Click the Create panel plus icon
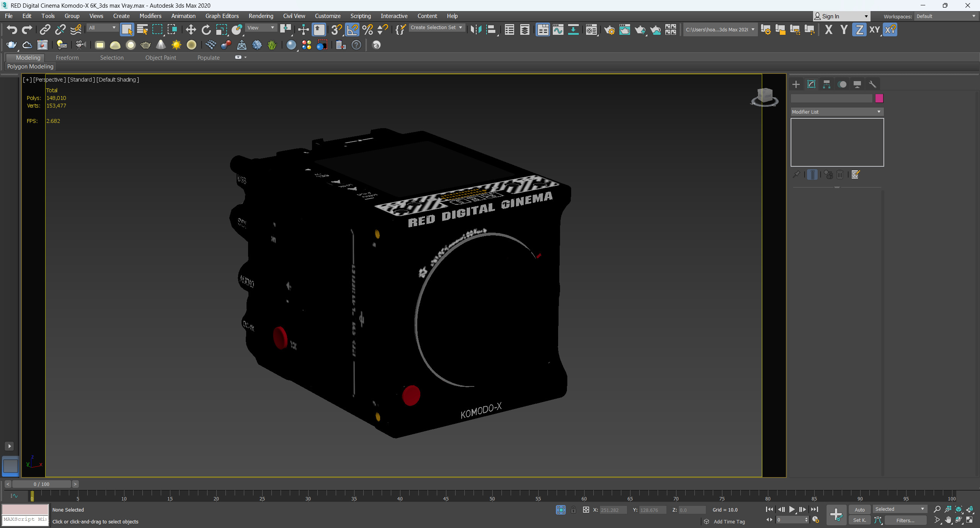The image size is (980, 528). 796,84
